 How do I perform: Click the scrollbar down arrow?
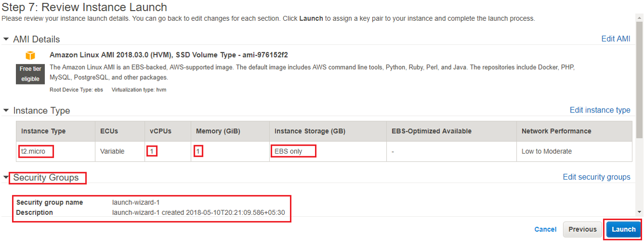point(639,212)
